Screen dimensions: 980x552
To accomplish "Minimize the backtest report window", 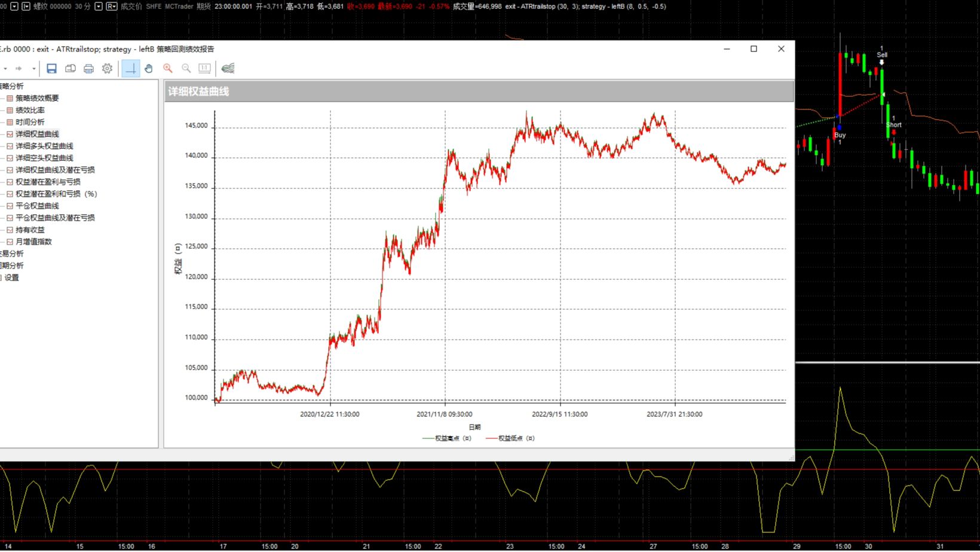I will (x=727, y=49).
